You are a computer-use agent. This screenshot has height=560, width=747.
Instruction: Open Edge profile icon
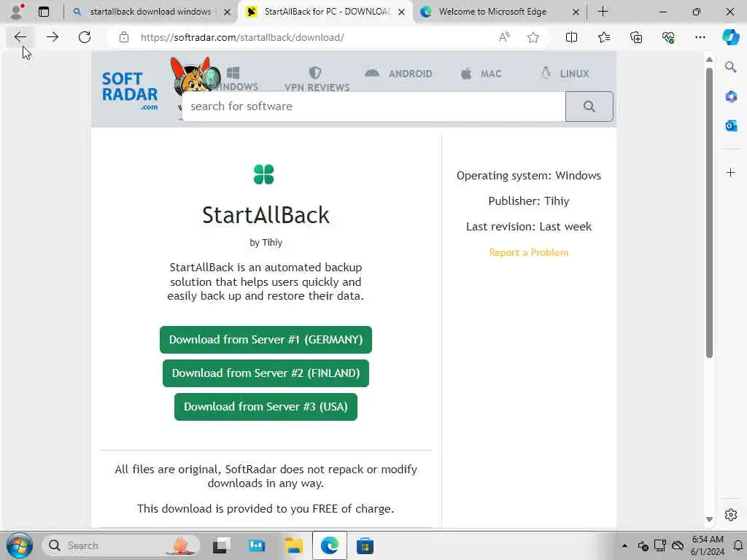coord(18,12)
